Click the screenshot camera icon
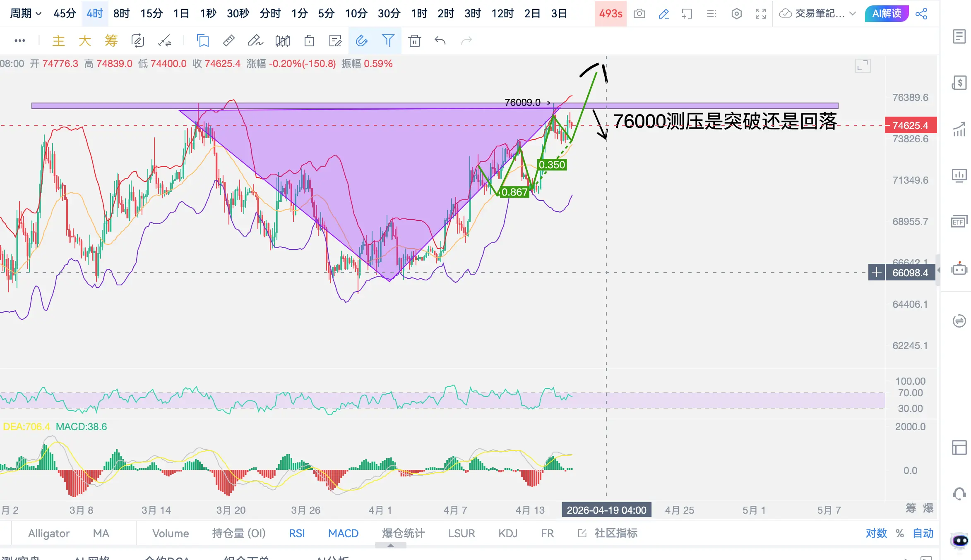 click(x=639, y=14)
